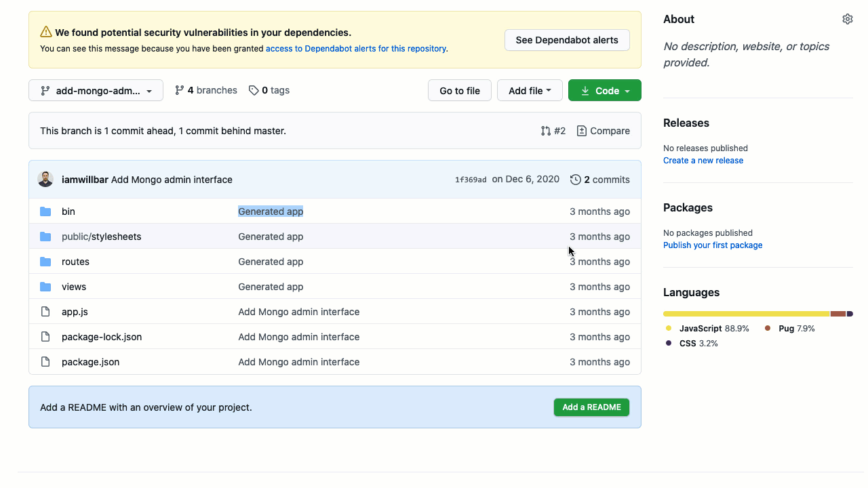Click the routes folder icon
The image size is (868, 488).
[45, 262]
